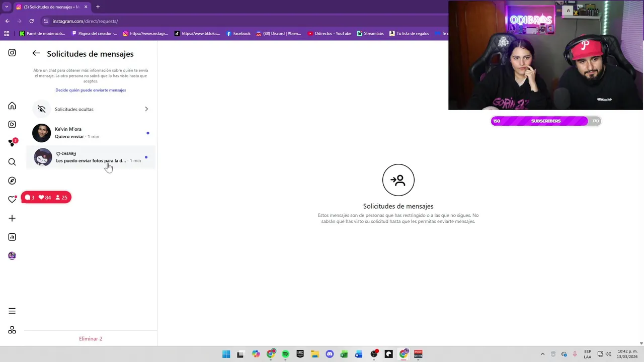Image resolution: width=644 pixels, height=362 pixels.
Task: Open the Apps grid in bookmarks bar
Action: click(7, 34)
